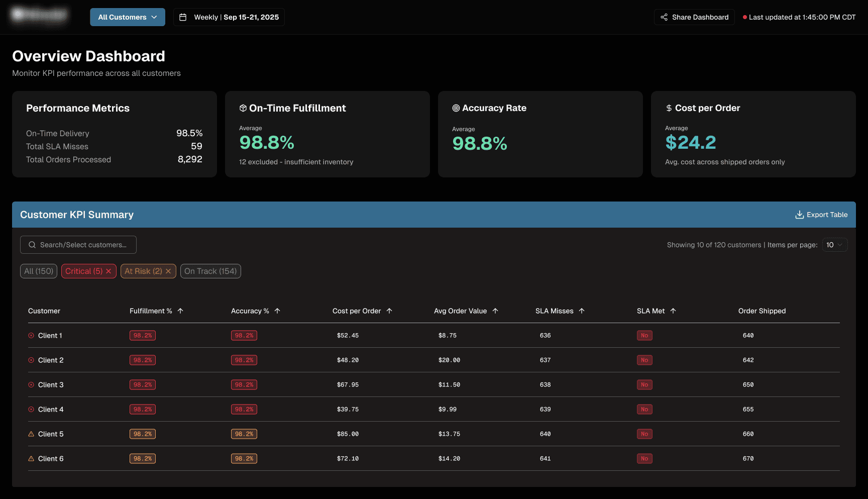Screen dimensions: 868x499
Task: Click the 670 order shipped cell
Action: (748, 459)
